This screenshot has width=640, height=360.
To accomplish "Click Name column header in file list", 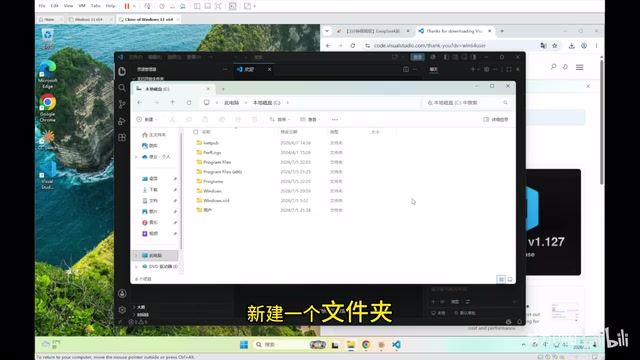I will point(206,132).
